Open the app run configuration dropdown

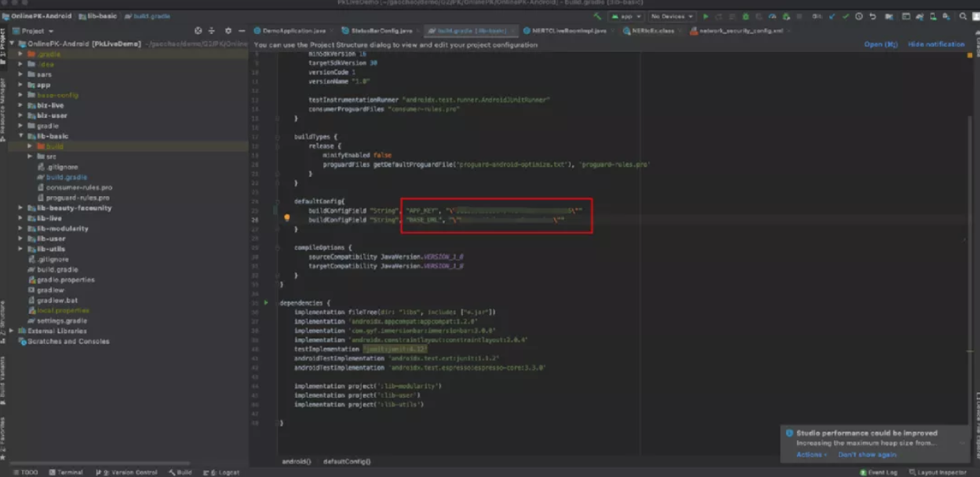click(x=626, y=16)
